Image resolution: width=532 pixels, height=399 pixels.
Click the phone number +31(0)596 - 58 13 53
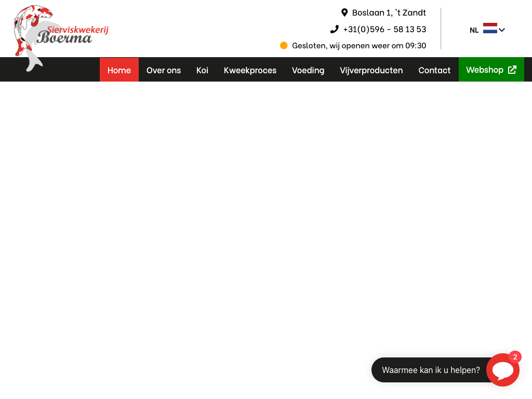(x=384, y=29)
